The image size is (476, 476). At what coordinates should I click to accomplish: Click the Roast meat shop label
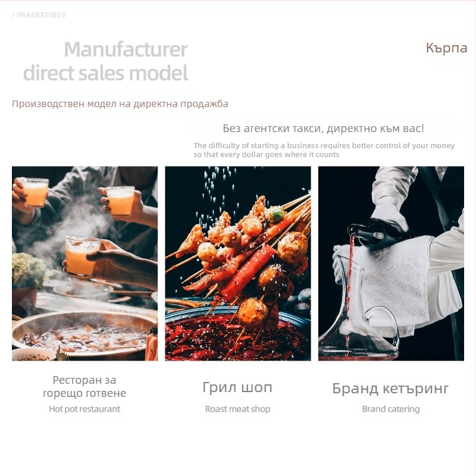[237, 409]
